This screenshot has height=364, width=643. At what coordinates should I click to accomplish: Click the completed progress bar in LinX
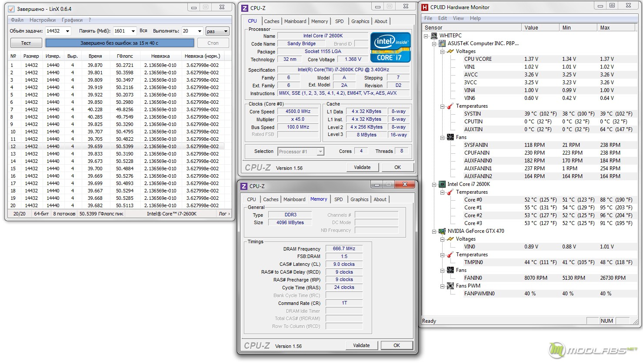click(120, 43)
